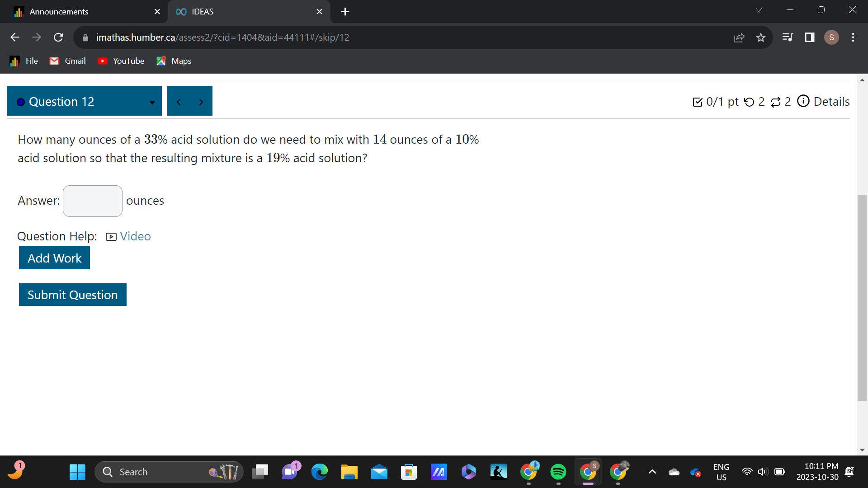Expand the Question 12 dropdown
Image resolution: width=868 pixels, height=488 pixels.
click(x=152, y=102)
